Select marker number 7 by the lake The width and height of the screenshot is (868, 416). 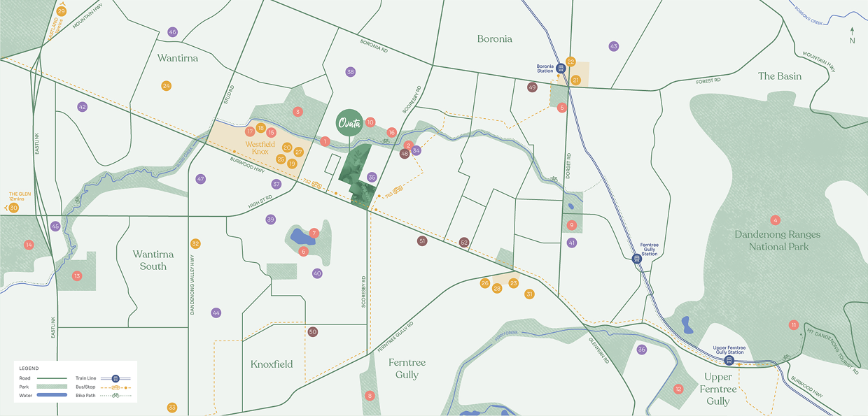pos(314,233)
